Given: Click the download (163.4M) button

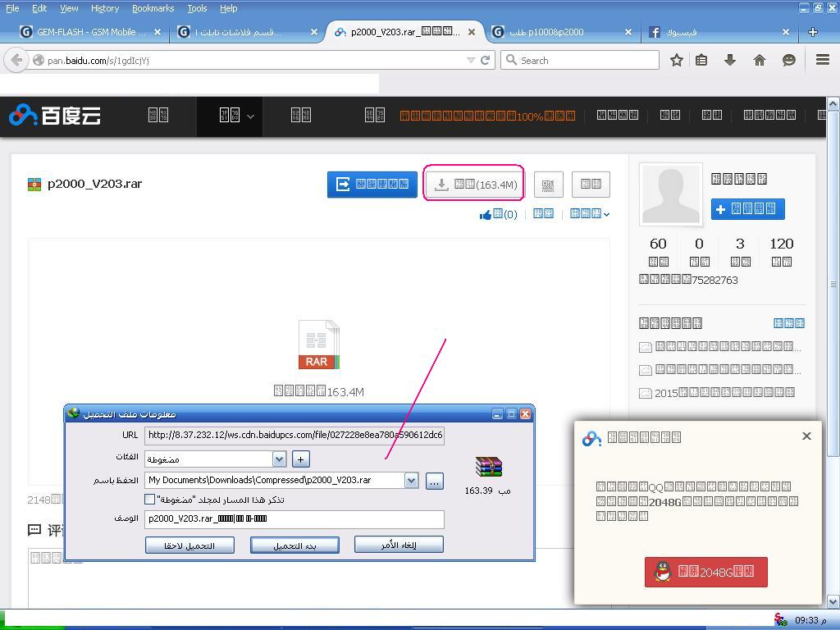Looking at the screenshot, I should pyautogui.click(x=475, y=185).
